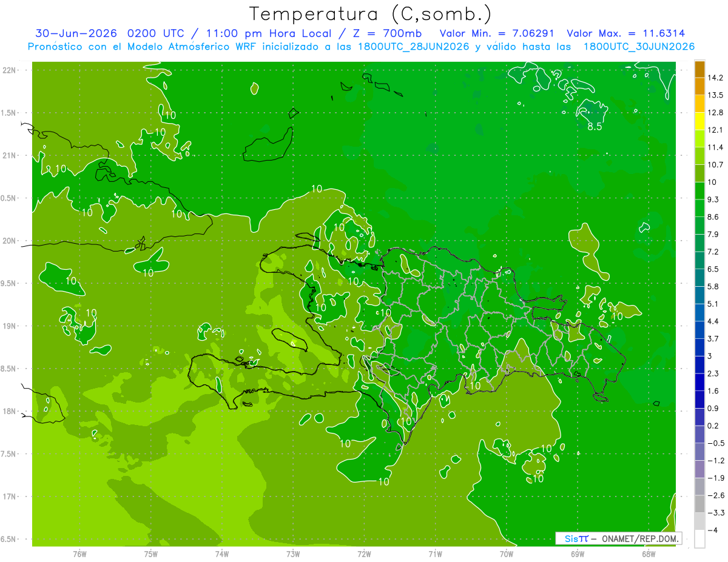This screenshot has height=562, width=728.
Task: Pick the light gray legend swatch between -3.3 and -4
Action: pyautogui.click(x=699, y=521)
